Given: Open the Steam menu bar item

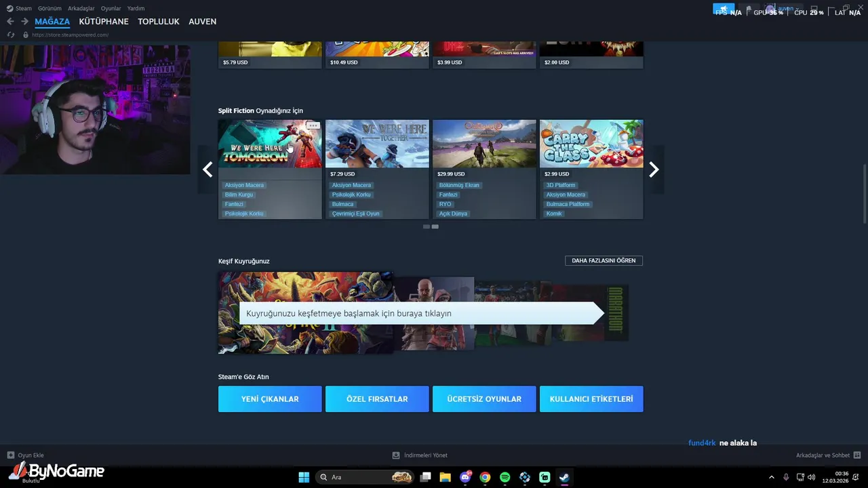Looking at the screenshot, I should 24,9.
